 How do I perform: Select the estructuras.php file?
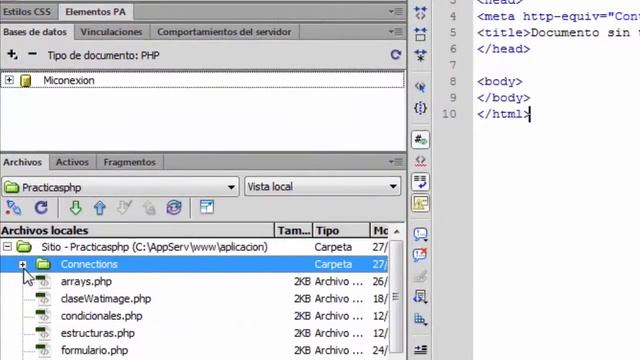98,333
